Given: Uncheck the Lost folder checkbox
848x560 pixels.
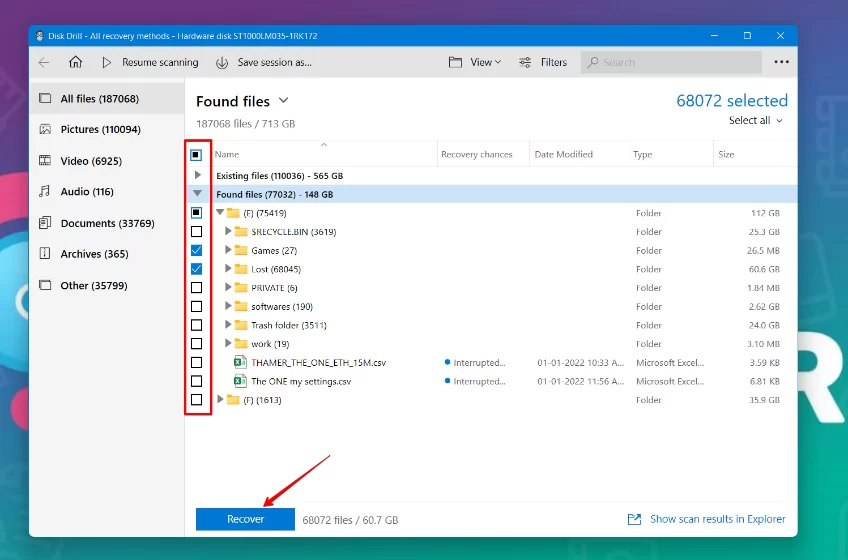Looking at the screenshot, I should click(x=196, y=269).
